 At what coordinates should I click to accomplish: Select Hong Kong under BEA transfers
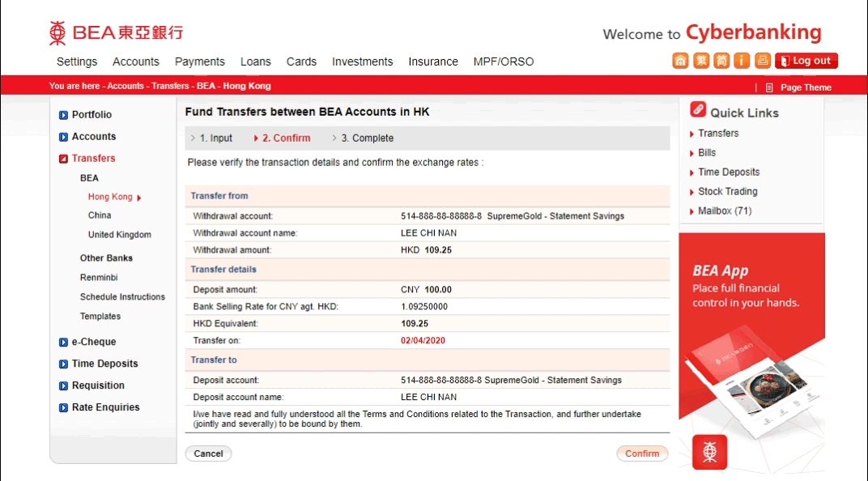(x=110, y=197)
